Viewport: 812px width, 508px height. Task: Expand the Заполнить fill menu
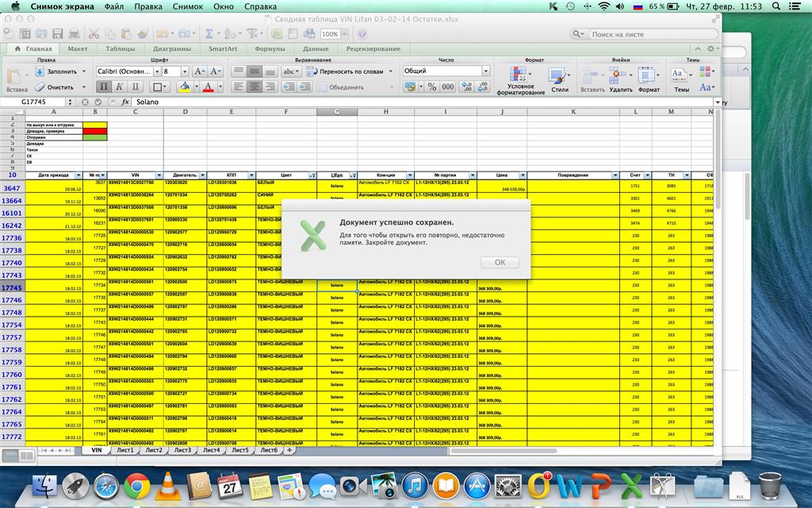tap(84, 71)
